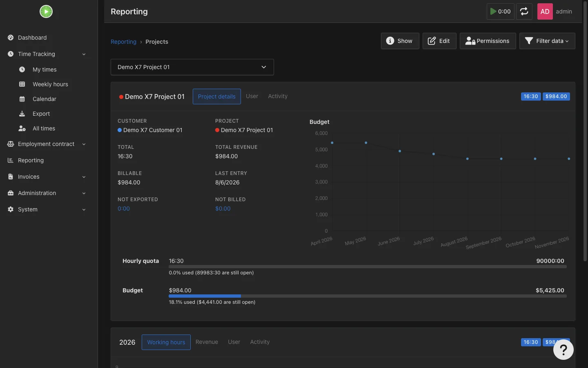Click the 16:30 badge in project header
The image size is (588, 368).
[x=531, y=96]
